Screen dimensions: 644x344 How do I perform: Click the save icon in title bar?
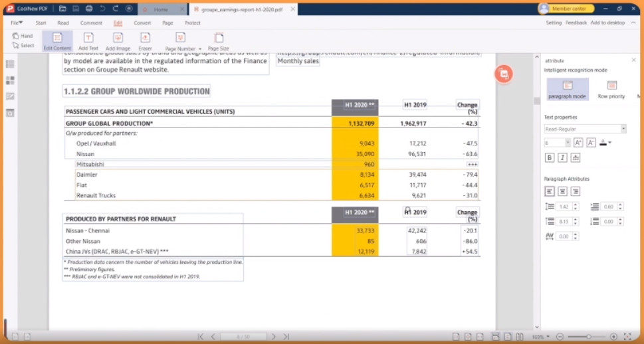pos(76,9)
